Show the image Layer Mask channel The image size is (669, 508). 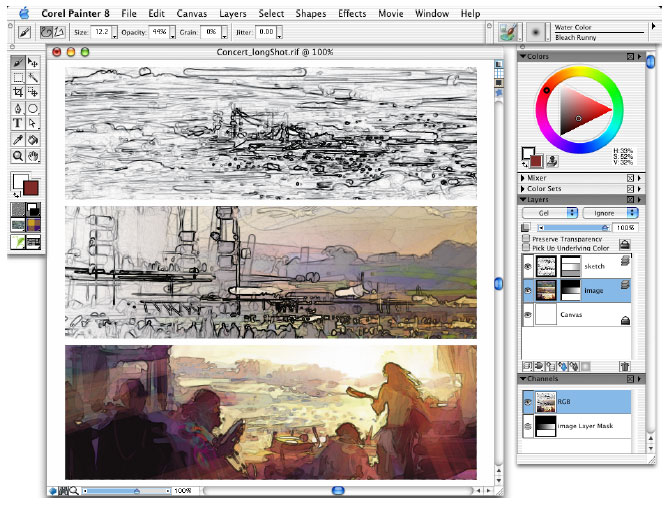tap(528, 426)
